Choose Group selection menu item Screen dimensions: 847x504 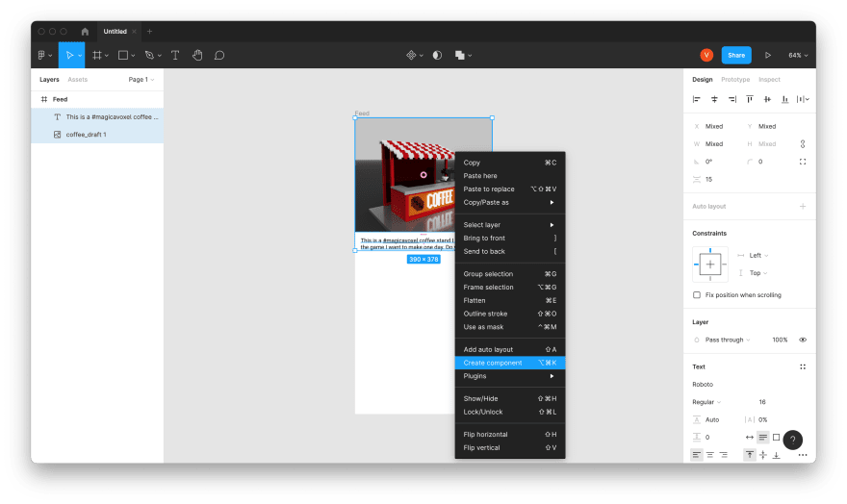tap(510, 273)
